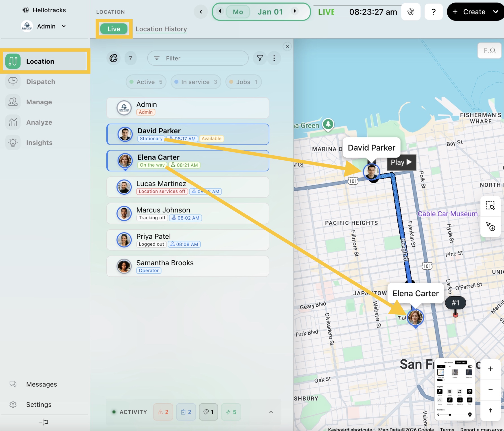The width and height of the screenshot is (504, 431).
Task: Adjust the Icon size slider handle
Action: click(x=450, y=415)
